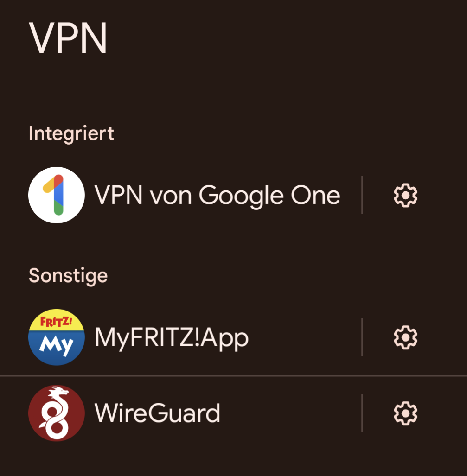
Task: Open MyFRITZ!App VPN settings gear
Action: click(x=405, y=337)
